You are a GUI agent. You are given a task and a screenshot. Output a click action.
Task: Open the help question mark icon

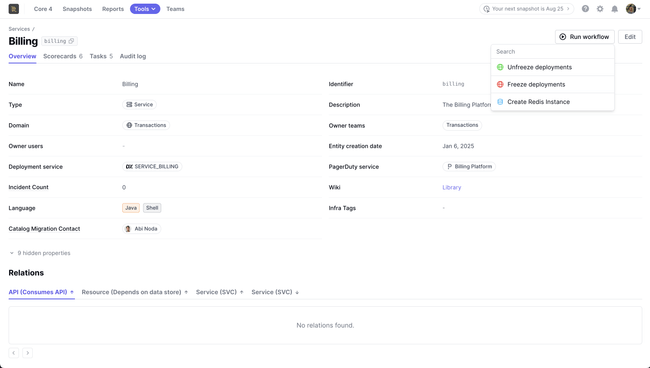585,9
